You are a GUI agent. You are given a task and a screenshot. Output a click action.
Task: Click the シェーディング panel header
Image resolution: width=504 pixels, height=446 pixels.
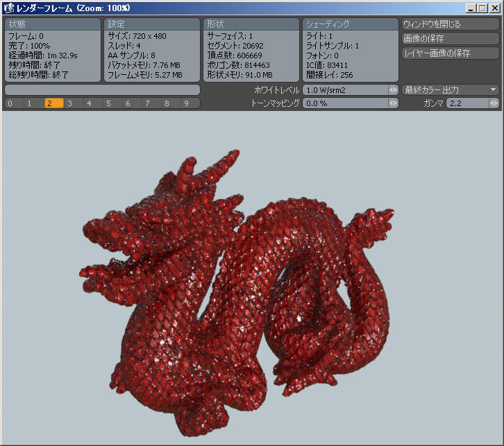point(351,24)
